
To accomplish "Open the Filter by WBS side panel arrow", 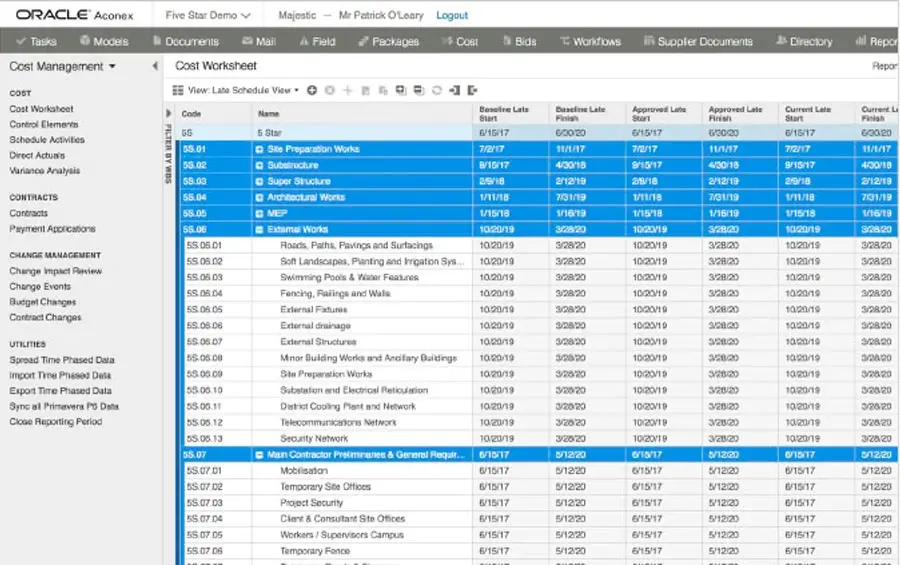I will click(x=168, y=113).
